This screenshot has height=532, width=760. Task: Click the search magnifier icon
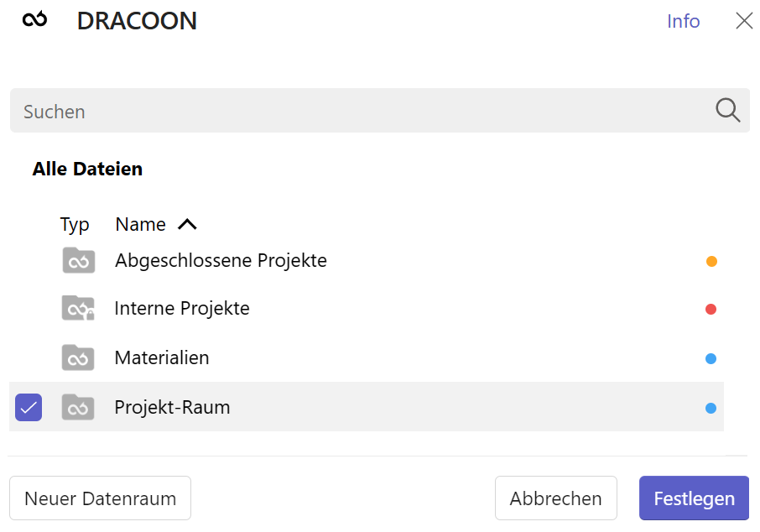click(727, 110)
